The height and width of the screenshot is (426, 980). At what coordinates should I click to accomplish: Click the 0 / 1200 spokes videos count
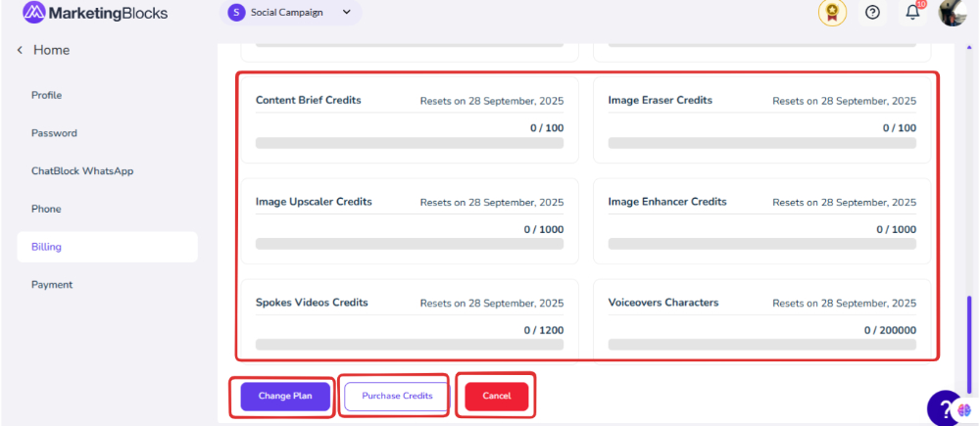[544, 330]
